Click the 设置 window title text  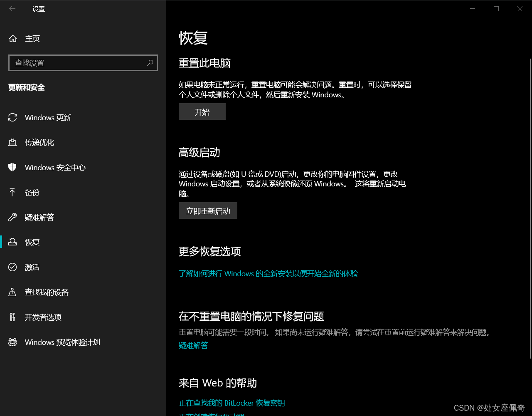tap(39, 9)
